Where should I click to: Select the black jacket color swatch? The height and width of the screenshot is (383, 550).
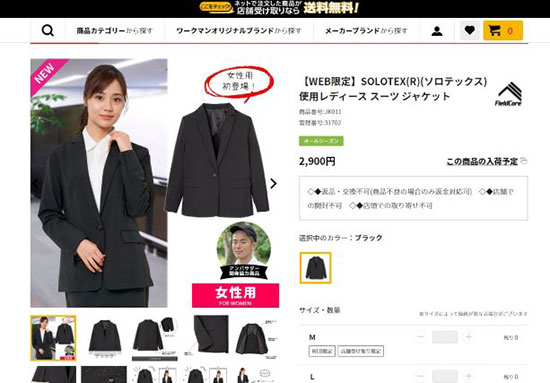pyautogui.click(x=315, y=268)
